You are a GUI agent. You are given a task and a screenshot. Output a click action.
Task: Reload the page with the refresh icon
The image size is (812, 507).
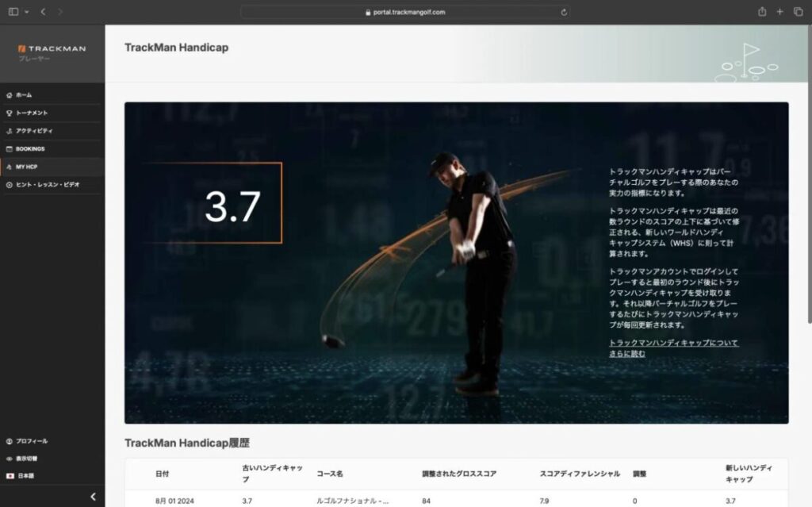(x=564, y=12)
